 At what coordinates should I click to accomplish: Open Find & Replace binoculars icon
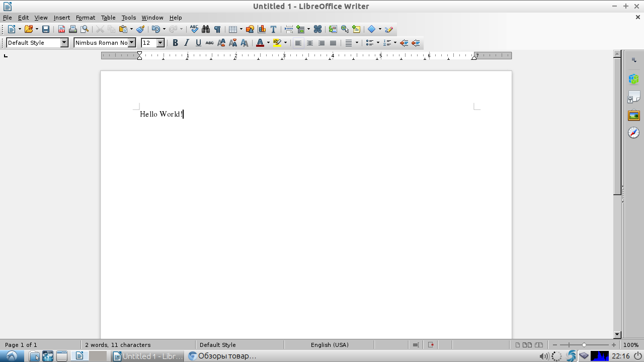206,29
